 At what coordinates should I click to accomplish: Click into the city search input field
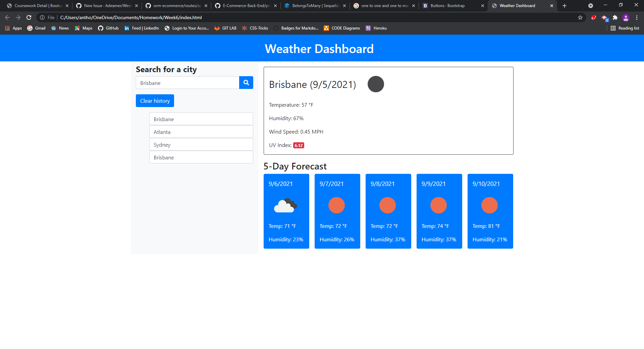[187, 83]
